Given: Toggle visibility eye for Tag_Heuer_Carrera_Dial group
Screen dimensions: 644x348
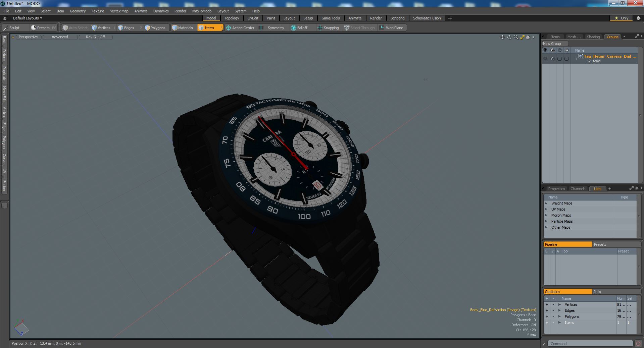Looking at the screenshot, I should [545, 59].
